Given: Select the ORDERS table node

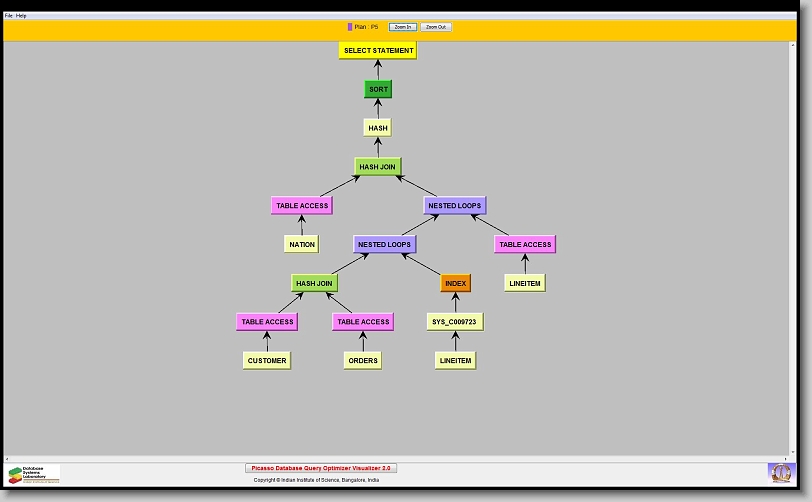Looking at the screenshot, I should pyautogui.click(x=363, y=360).
